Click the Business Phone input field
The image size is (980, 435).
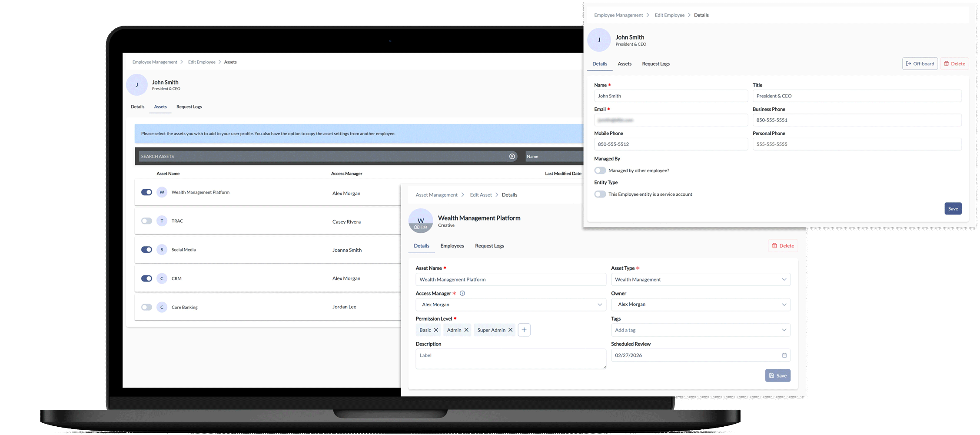click(x=857, y=120)
